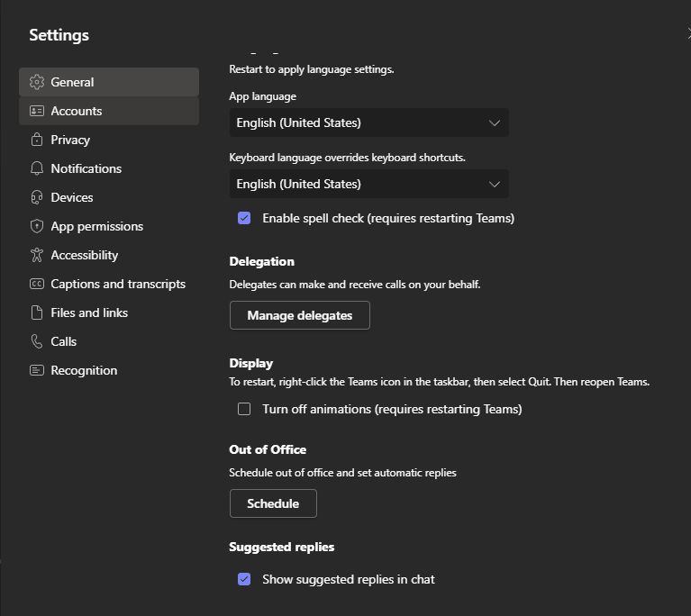This screenshot has width=691, height=616.
Task: Click the Captions and transcripts CC icon
Action: 37,284
